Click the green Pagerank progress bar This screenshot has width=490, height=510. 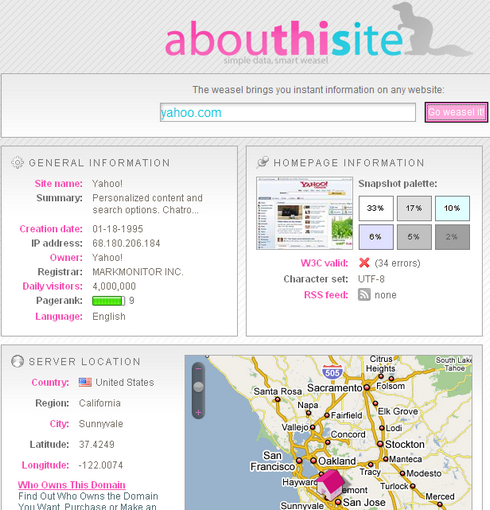108,301
